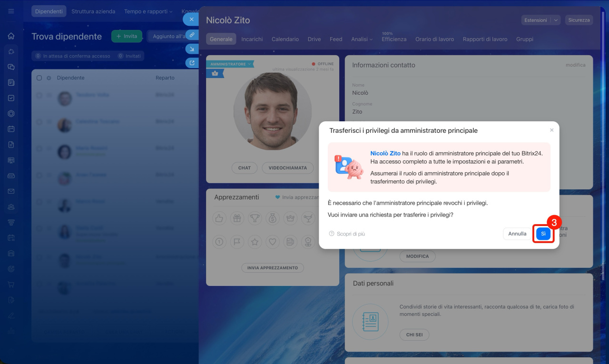609x364 pixels.
Task: Pick the crown appreciation badge
Action: (x=290, y=218)
